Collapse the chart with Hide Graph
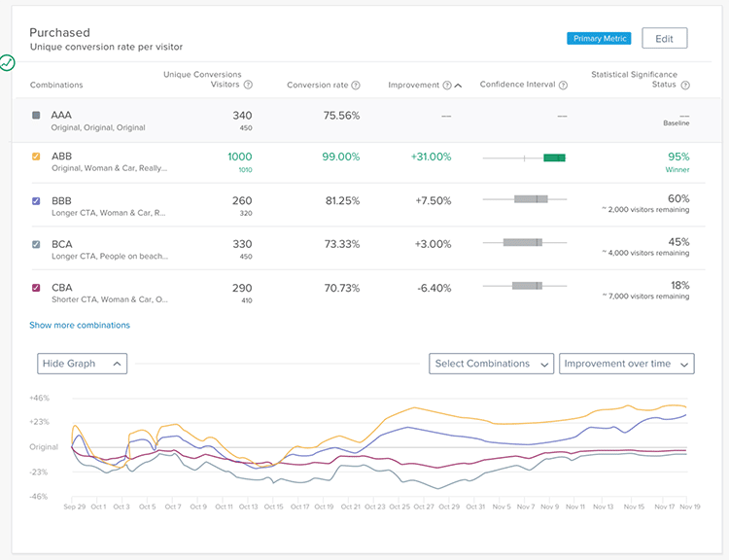The width and height of the screenshot is (729, 560). (83, 364)
